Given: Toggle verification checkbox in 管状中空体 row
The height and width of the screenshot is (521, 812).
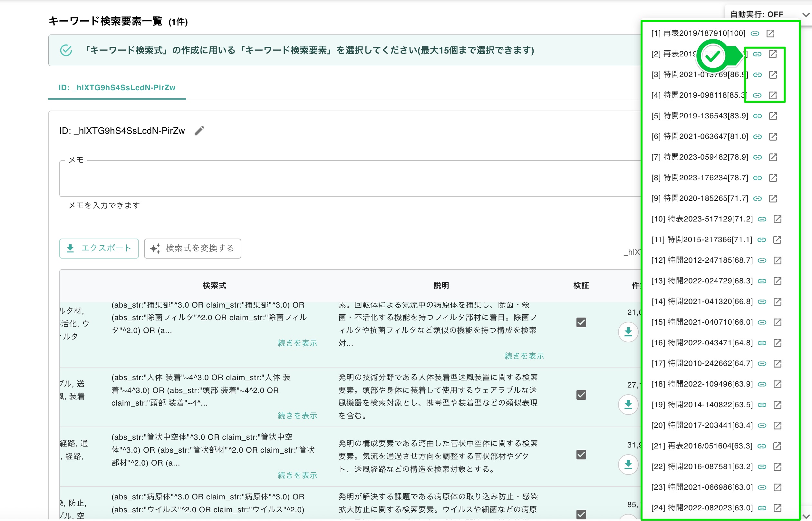Looking at the screenshot, I should click(581, 455).
